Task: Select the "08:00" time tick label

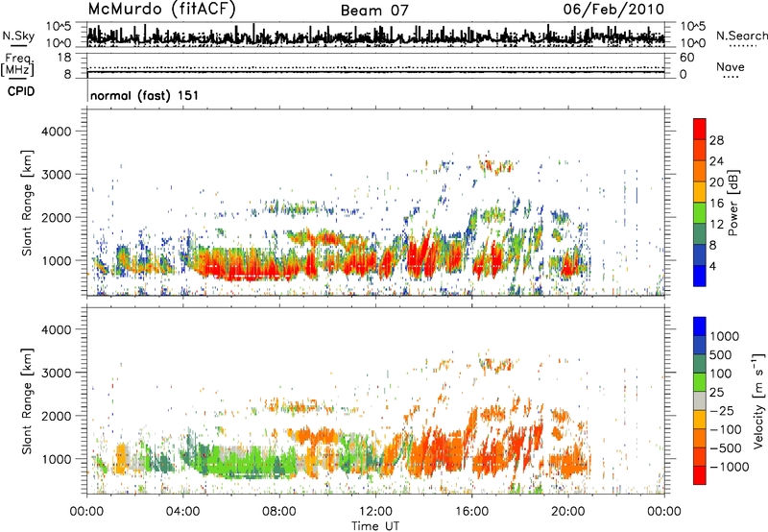Action: tap(279, 512)
